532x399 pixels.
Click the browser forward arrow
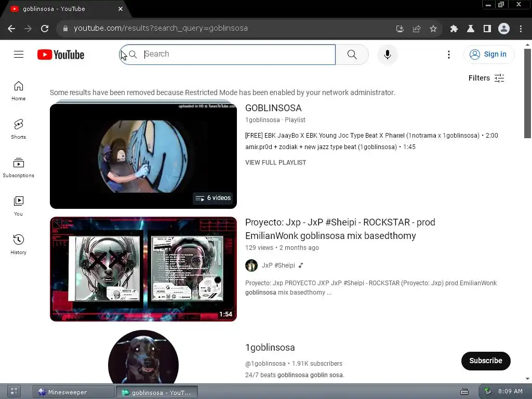tap(28, 29)
